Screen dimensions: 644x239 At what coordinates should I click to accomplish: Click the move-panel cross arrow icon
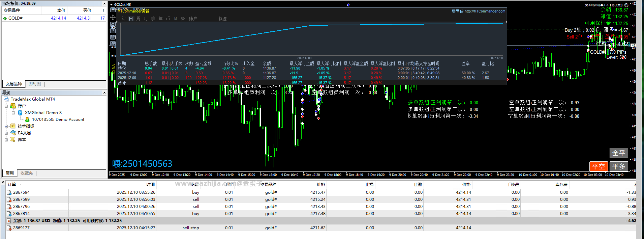[113, 17]
